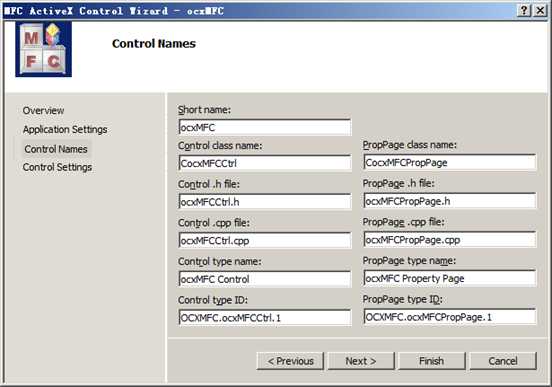Focus the Control .h file field
552x387 pixels.
pos(265,202)
